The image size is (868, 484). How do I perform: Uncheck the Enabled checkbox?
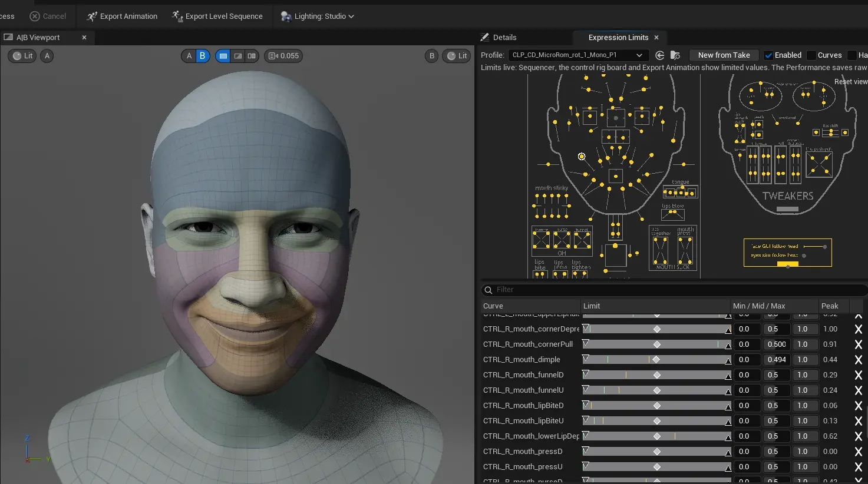pyautogui.click(x=768, y=55)
